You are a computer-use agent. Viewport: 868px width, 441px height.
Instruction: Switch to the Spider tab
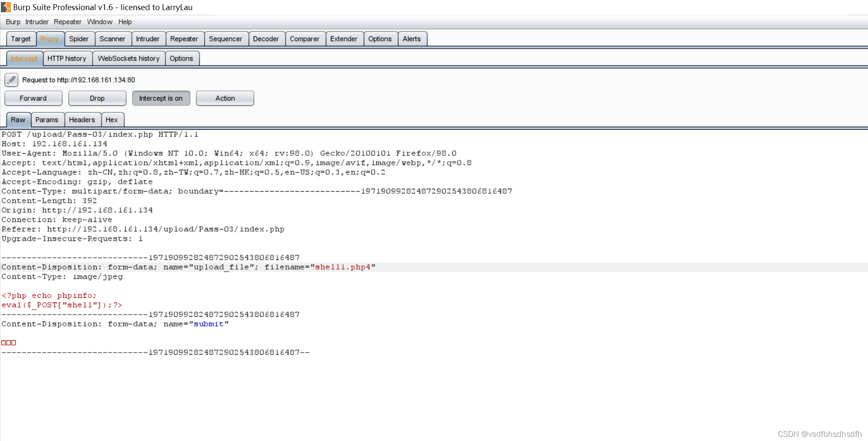pos(79,39)
